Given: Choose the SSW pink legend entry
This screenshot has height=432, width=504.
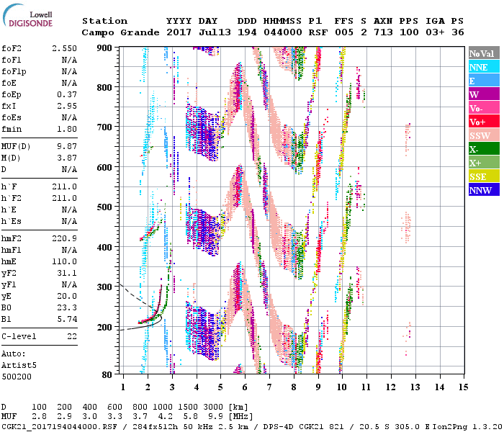Looking at the screenshot, I should [484, 136].
